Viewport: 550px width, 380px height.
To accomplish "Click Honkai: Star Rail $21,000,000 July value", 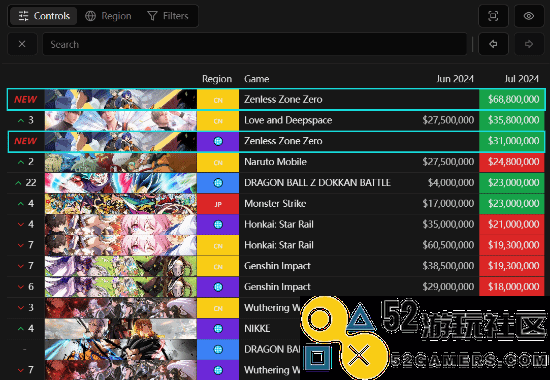I will click(512, 225).
